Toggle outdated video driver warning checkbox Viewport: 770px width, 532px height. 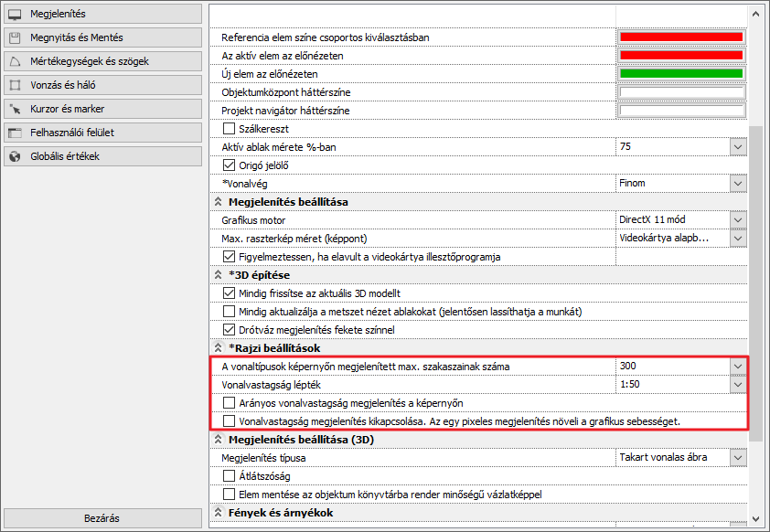[x=229, y=257]
